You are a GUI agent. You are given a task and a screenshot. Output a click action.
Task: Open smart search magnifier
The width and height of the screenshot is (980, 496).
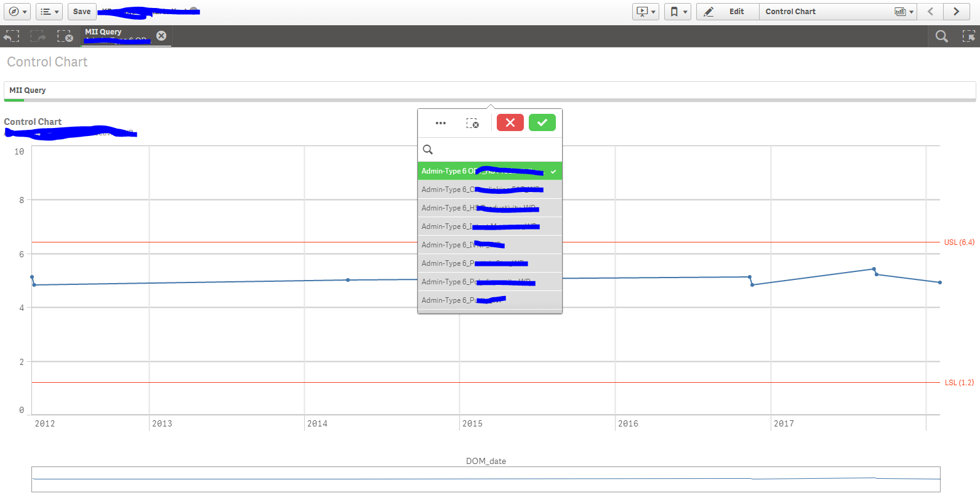pyautogui.click(x=941, y=36)
